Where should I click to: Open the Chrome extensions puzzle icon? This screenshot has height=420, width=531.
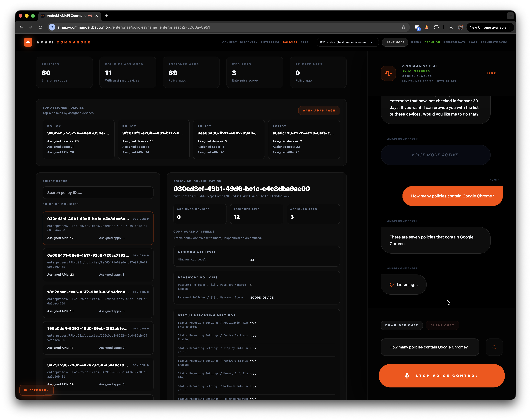(x=436, y=27)
